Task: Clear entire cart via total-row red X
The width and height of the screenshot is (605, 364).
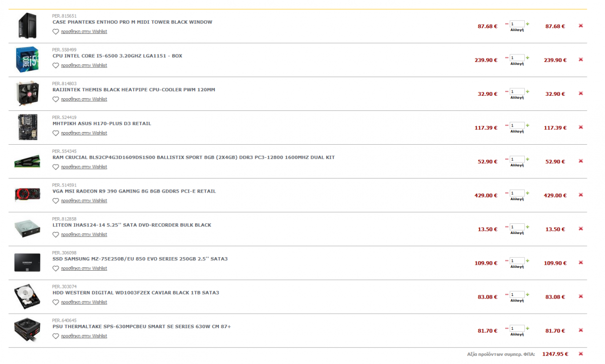Action: [x=581, y=354]
